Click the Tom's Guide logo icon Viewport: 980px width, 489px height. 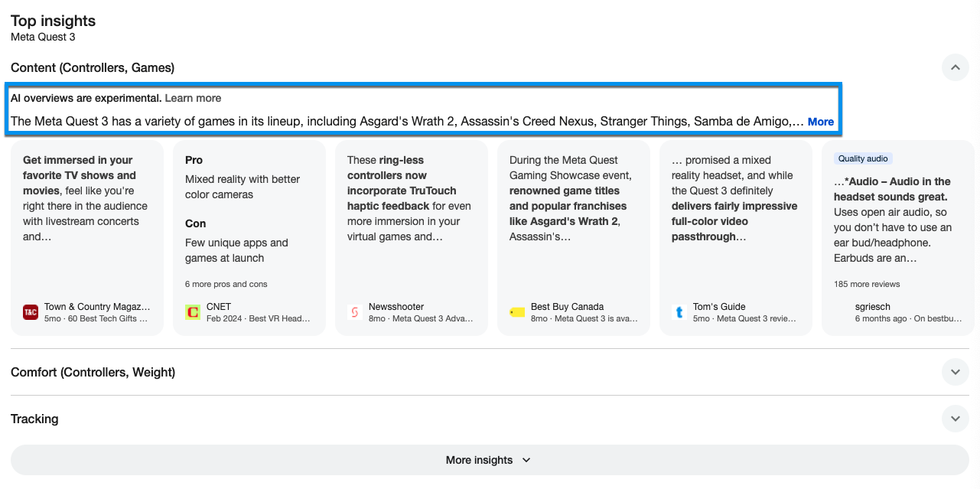pyautogui.click(x=679, y=312)
